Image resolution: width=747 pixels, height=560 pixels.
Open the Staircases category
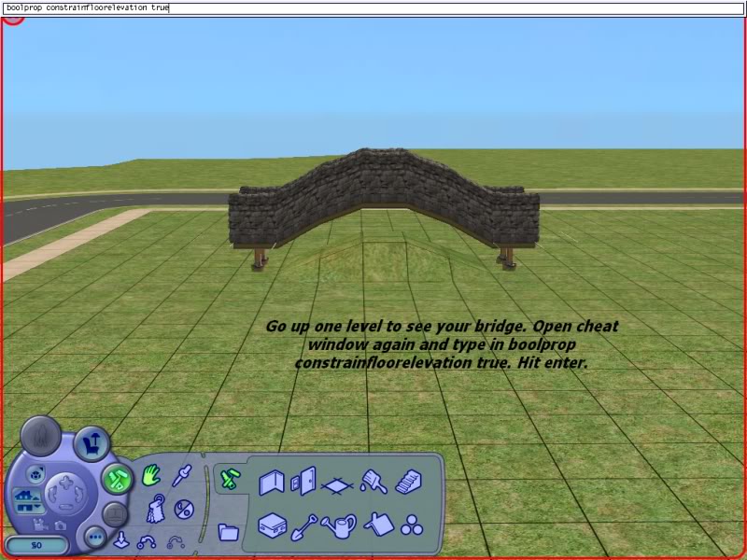pyautogui.click(x=408, y=483)
